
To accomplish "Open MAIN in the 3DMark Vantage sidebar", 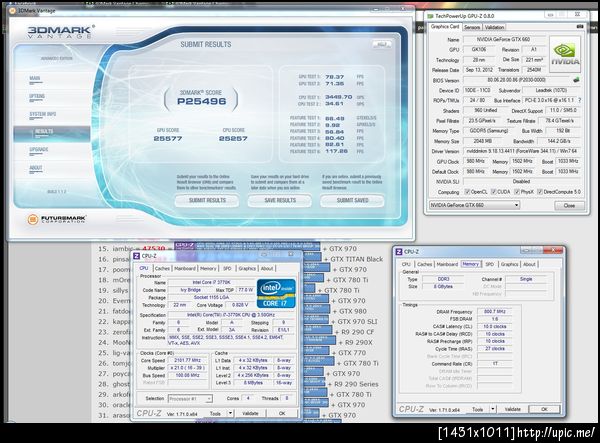I will (35, 78).
